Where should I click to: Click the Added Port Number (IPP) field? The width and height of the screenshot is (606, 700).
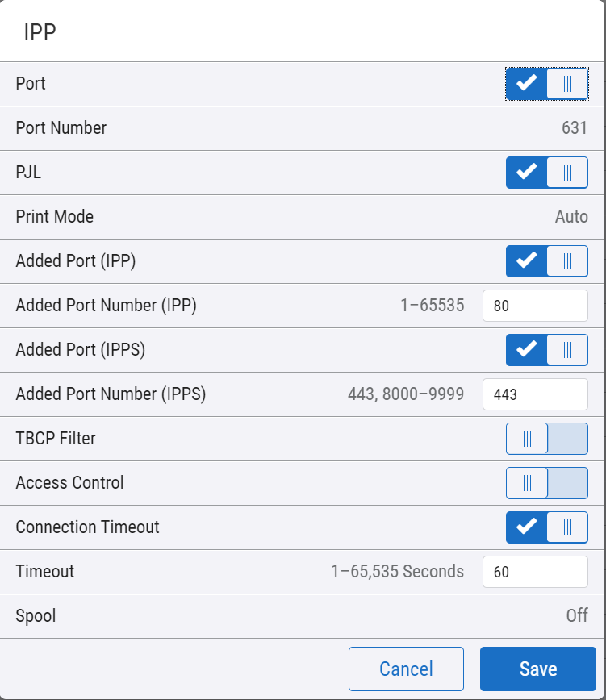tap(535, 306)
